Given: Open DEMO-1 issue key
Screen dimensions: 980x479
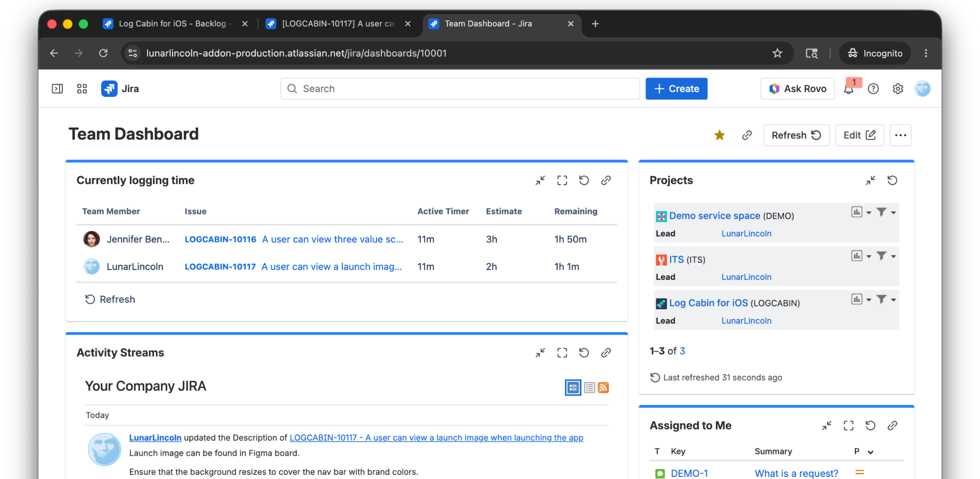Looking at the screenshot, I should click(x=690, y=473).
